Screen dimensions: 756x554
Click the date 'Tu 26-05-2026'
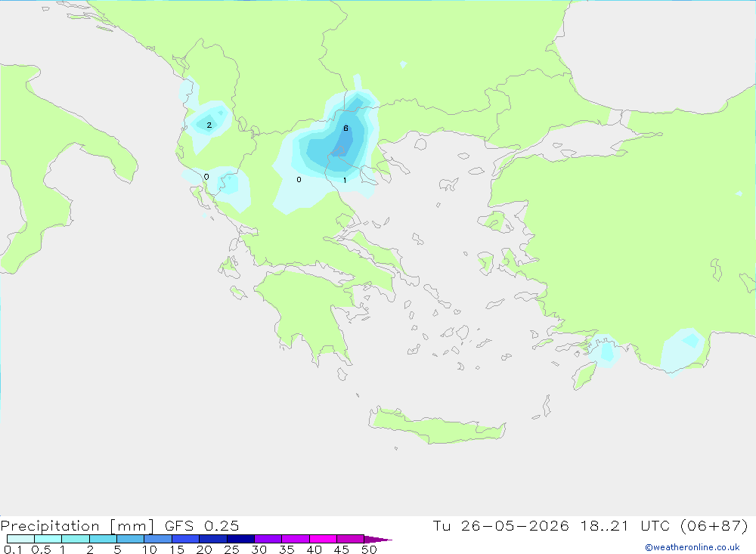click(x=500, y=526)
